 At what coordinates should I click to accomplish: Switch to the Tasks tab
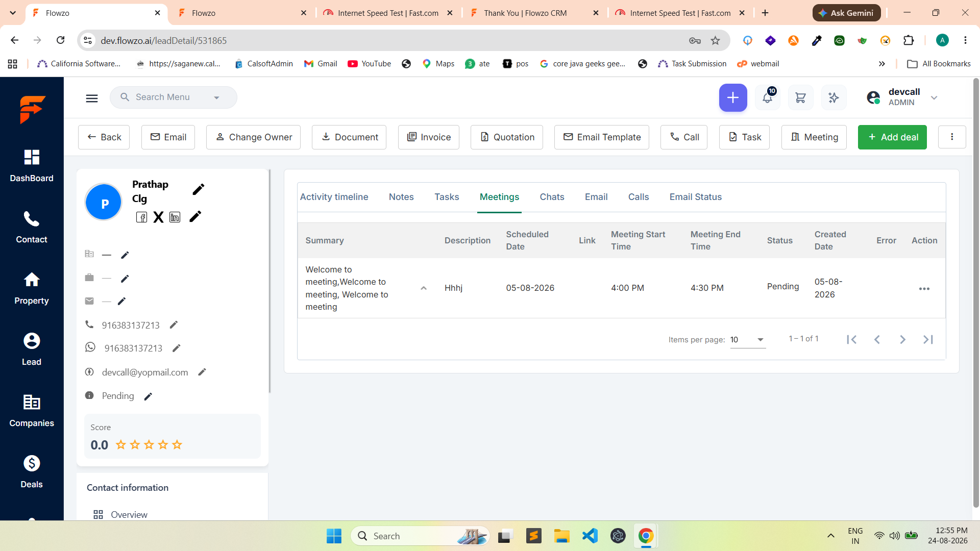tap(447, 197)
